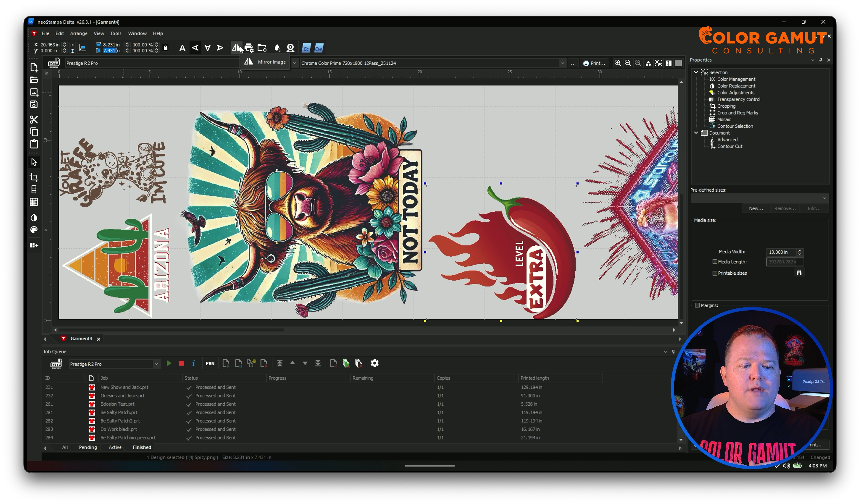Click the Mirror Image toolbar icon

[x=236, y=48]
